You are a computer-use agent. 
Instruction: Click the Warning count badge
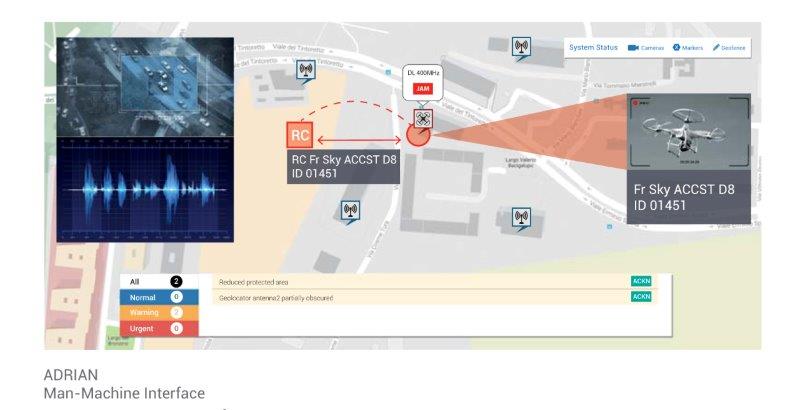tap(176, 313)
